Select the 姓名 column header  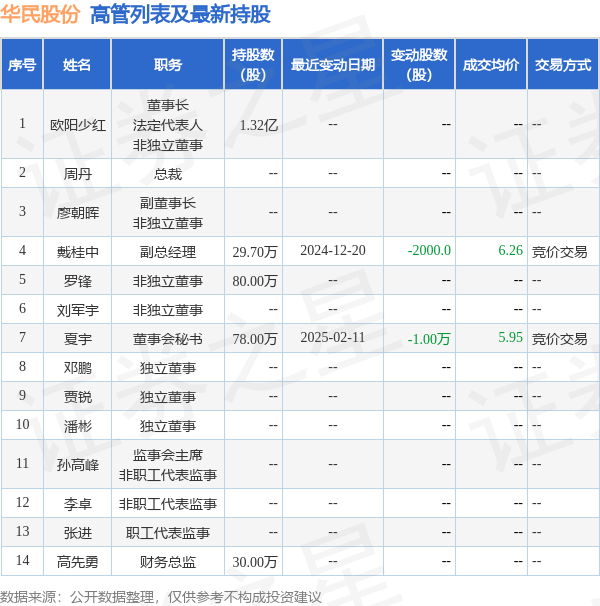(77, 65)
